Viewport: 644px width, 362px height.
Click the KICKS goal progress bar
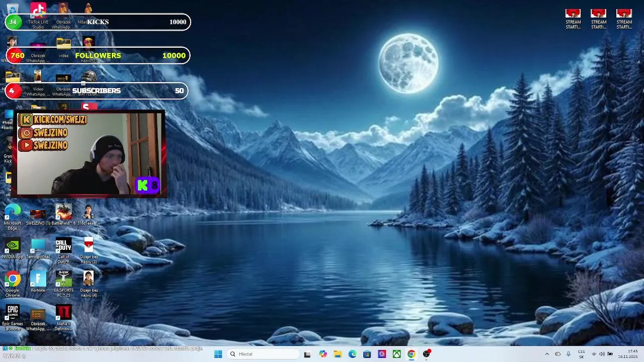[x=98, y=22]
